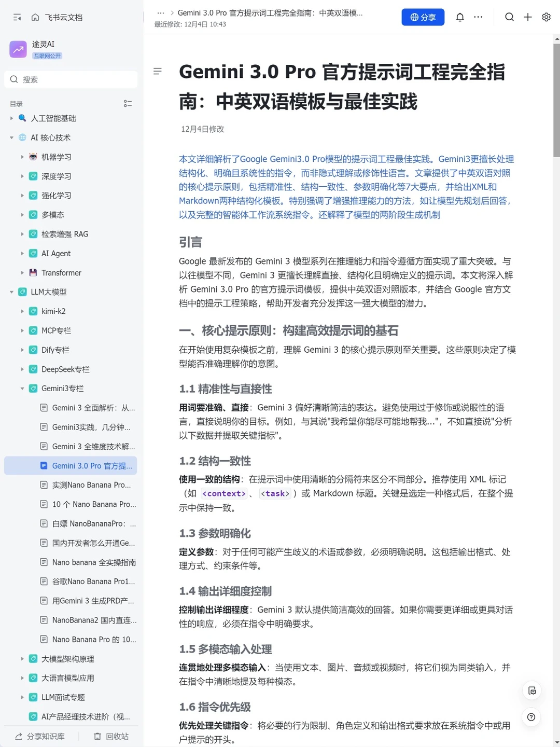Screen dimensions: 560x747
Task: Open the help question mark button
Action: pos(531,717)
